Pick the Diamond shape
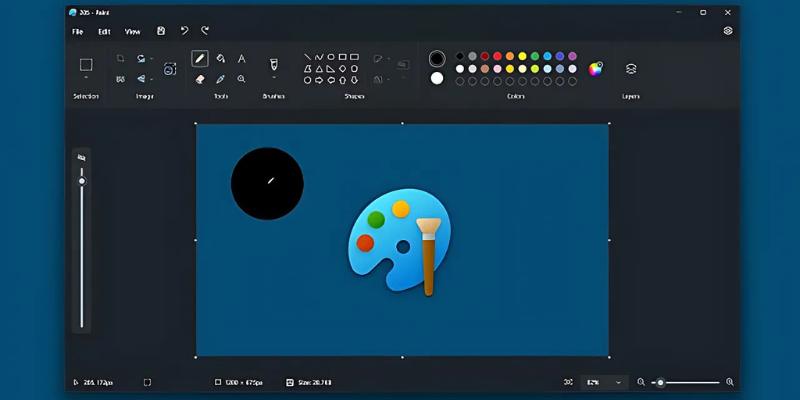 pyautogui.click(x=342, y=69)
